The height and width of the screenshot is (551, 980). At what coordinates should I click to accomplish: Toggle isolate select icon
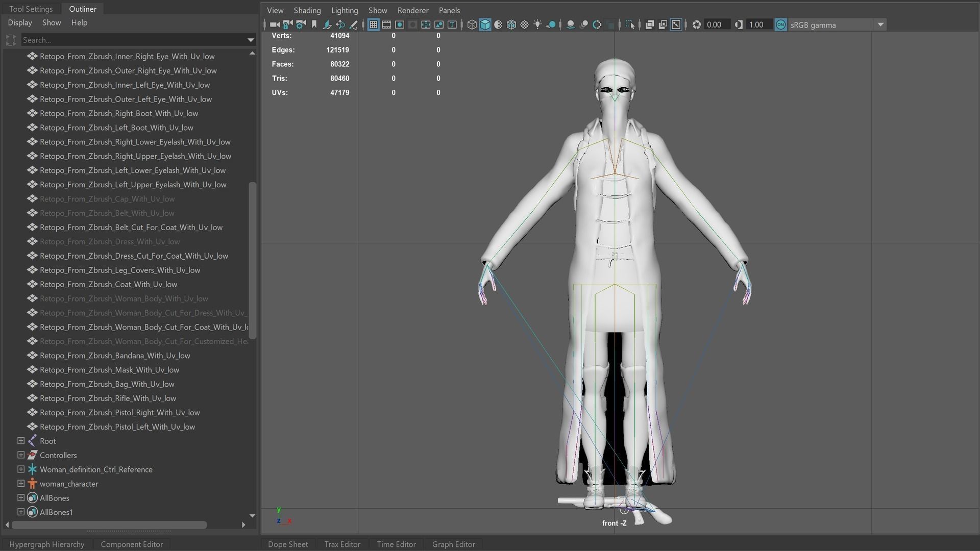pyautogui.click(x=629, y=24)
